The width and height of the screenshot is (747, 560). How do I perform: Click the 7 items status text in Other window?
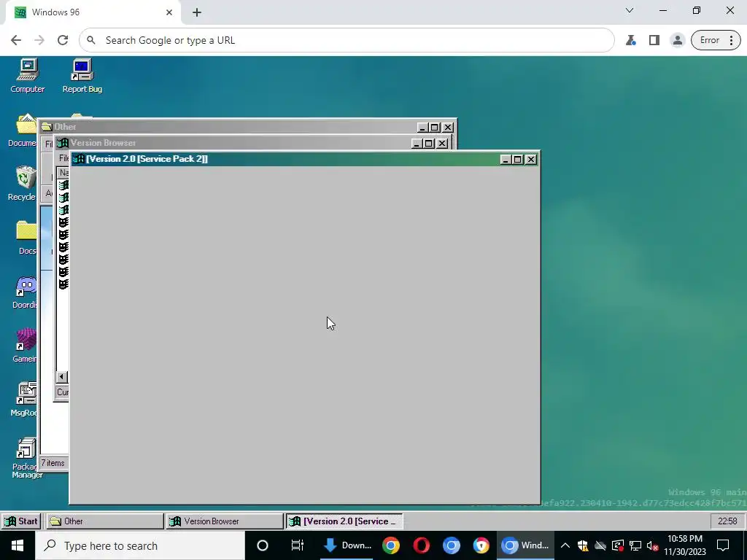click(53, 463)
